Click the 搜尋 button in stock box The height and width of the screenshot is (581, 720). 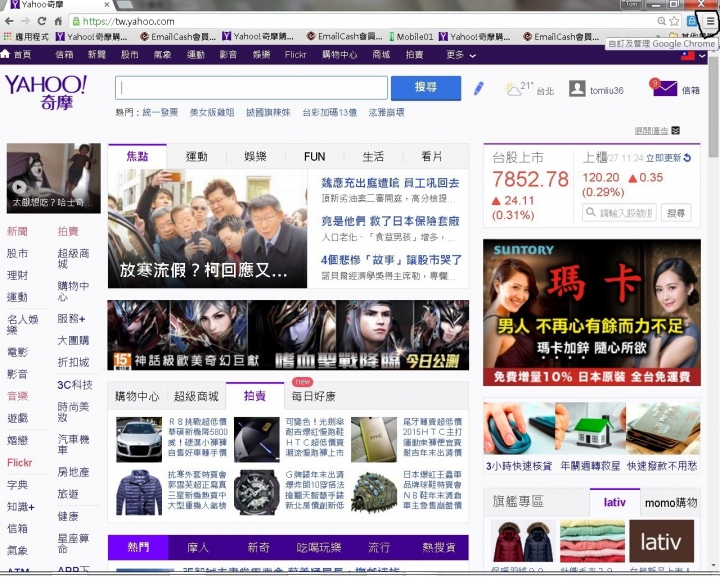676,213
